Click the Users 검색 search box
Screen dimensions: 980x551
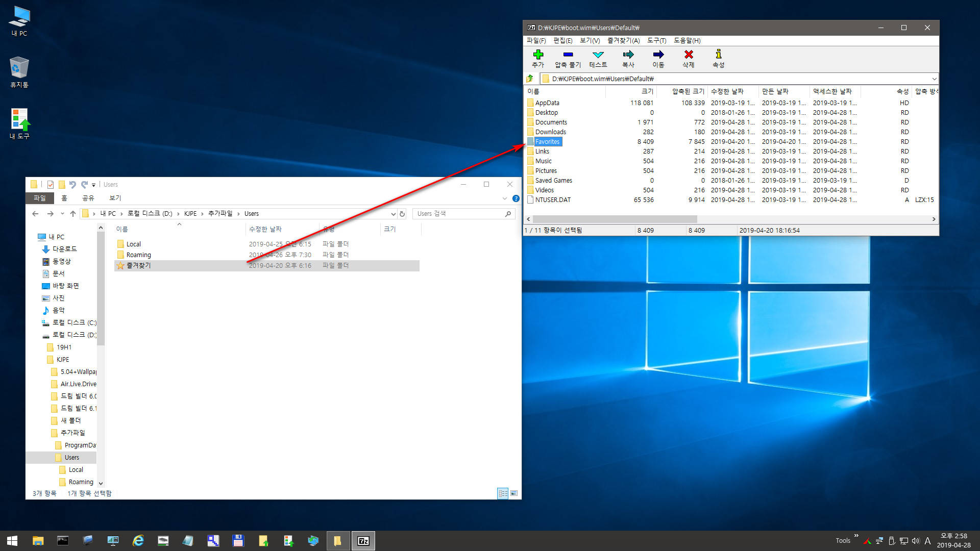tap(463, 214)
